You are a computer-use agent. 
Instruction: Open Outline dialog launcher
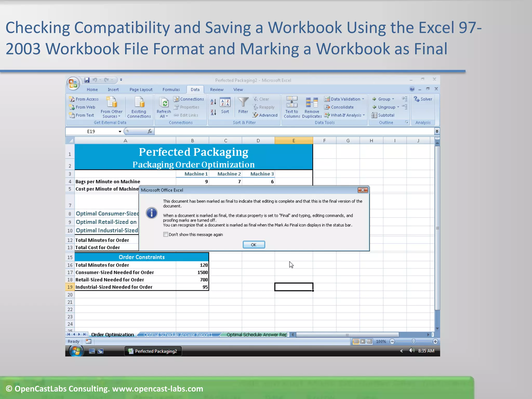(407, 122)
